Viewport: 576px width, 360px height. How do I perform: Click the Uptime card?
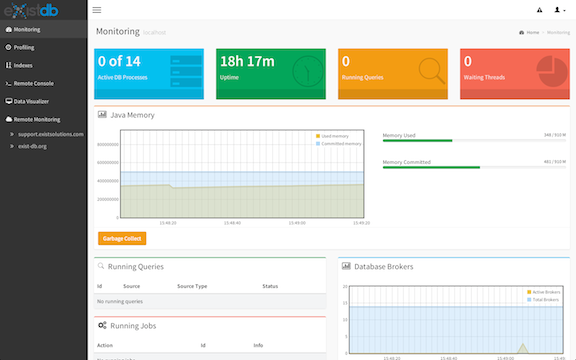pyautogui.click(x=271, y=74)
